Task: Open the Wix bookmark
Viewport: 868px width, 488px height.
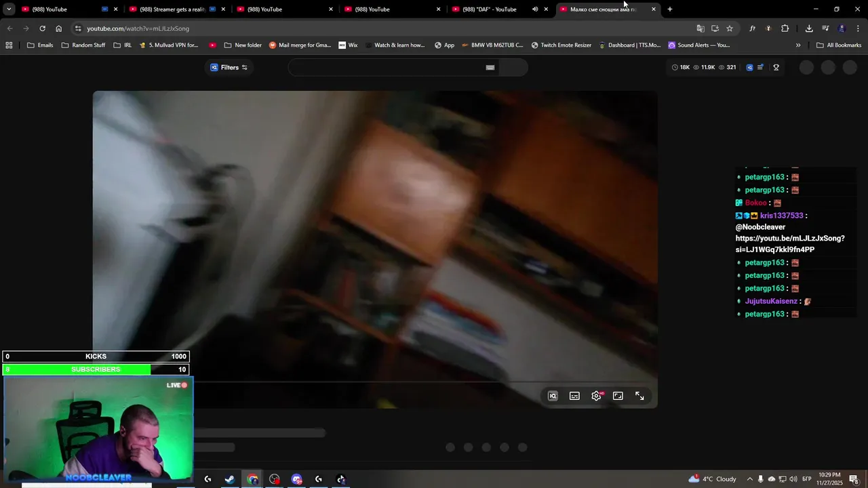Action: 348,45
